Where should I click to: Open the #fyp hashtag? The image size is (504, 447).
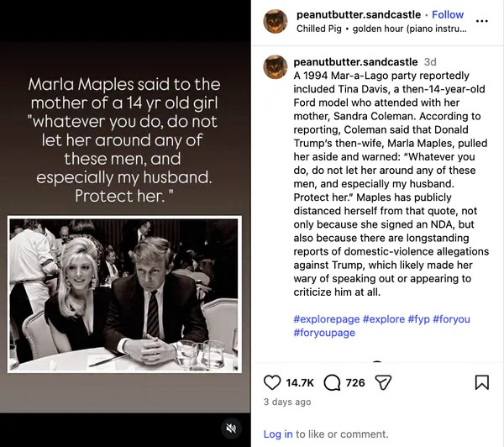[417, 319]
